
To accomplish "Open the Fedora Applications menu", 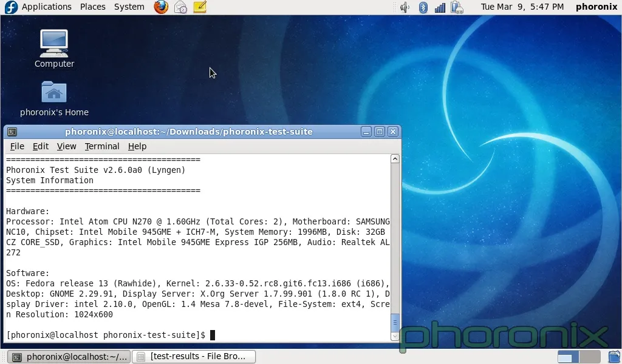I will pos(46,7).
